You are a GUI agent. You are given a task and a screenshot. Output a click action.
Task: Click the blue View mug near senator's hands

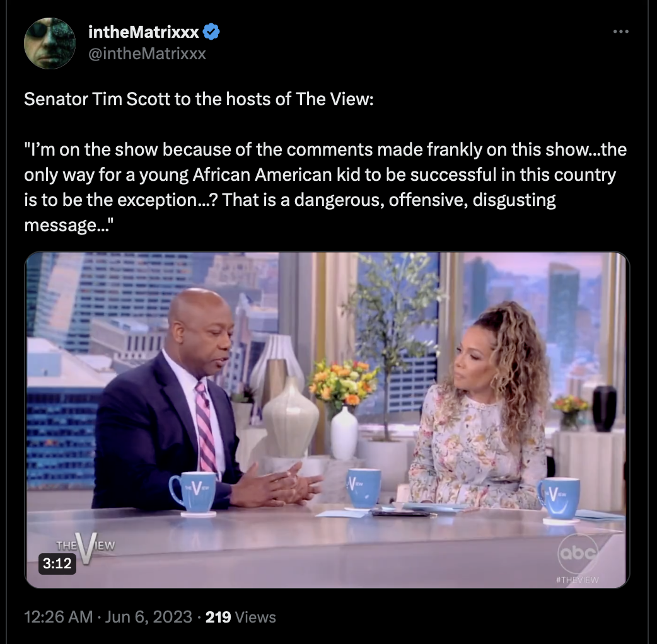point(194,493)
